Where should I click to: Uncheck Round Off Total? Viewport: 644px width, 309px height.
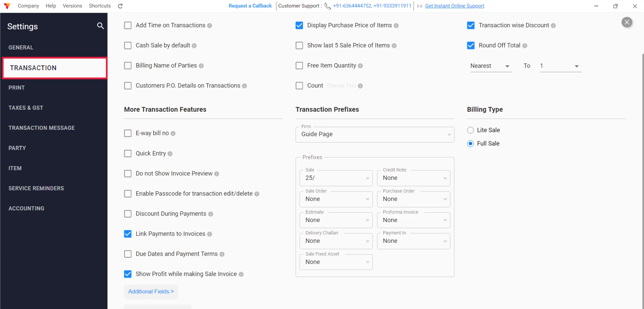click(471, 45)
